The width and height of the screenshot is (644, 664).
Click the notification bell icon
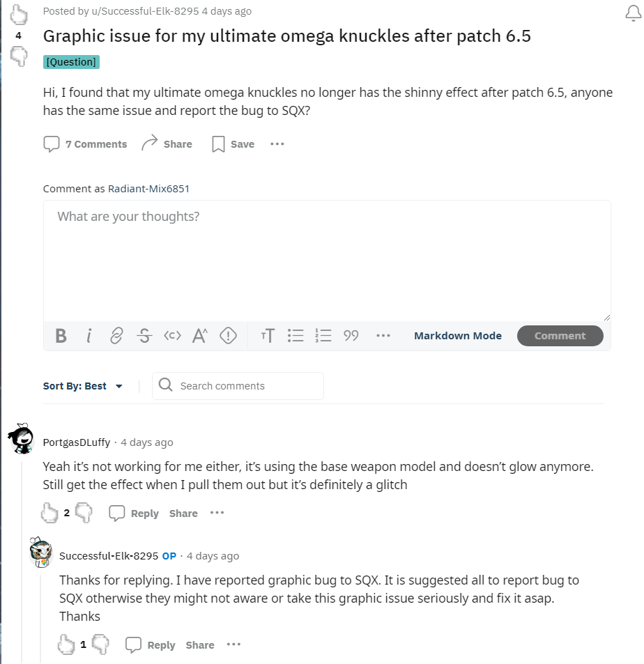pyautogui.click(x=634, y=14)
